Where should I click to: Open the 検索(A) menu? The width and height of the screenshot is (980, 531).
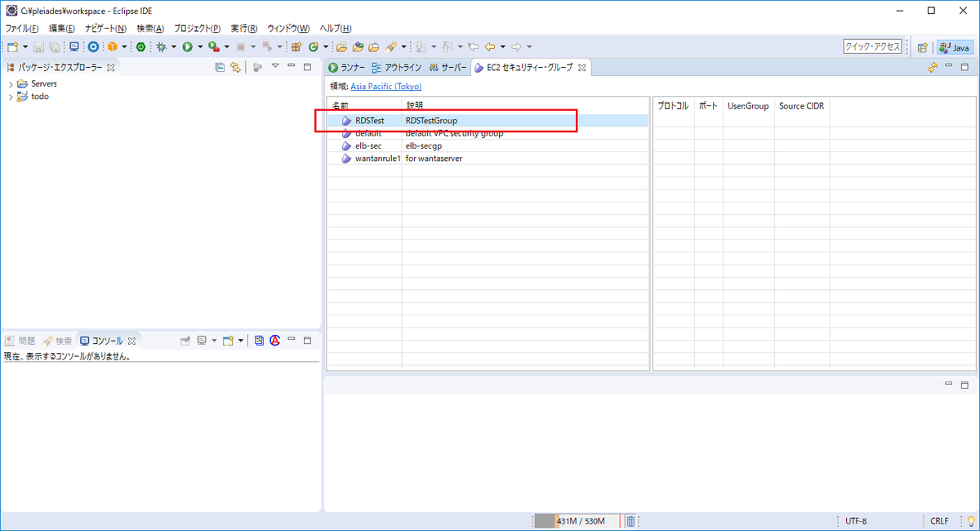click(150, 29)
